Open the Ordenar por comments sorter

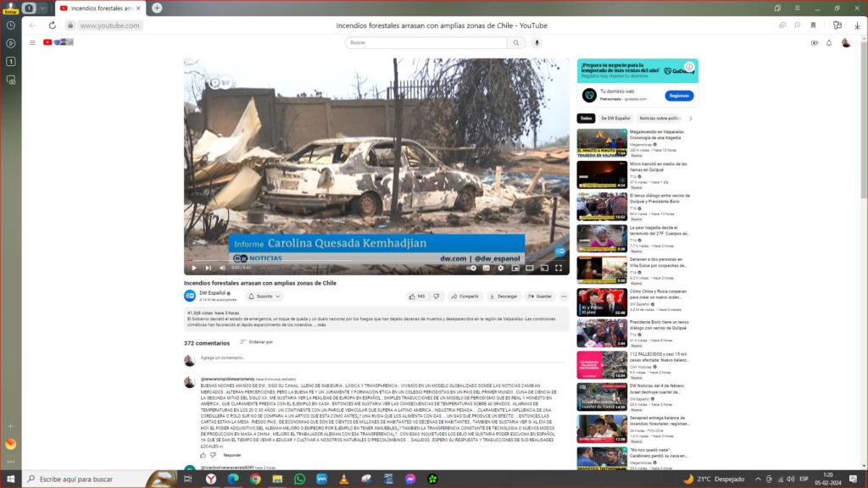(256, 342)
